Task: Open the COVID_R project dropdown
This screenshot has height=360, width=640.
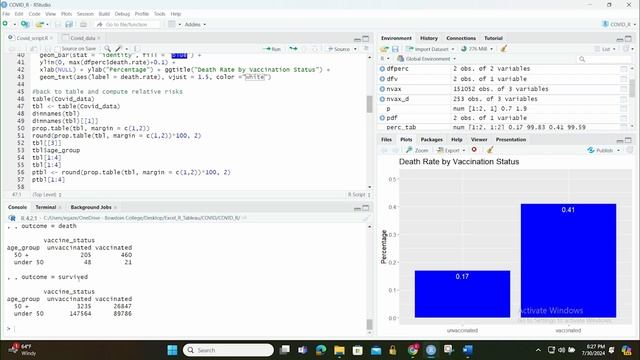Action: tap(619, 24)
